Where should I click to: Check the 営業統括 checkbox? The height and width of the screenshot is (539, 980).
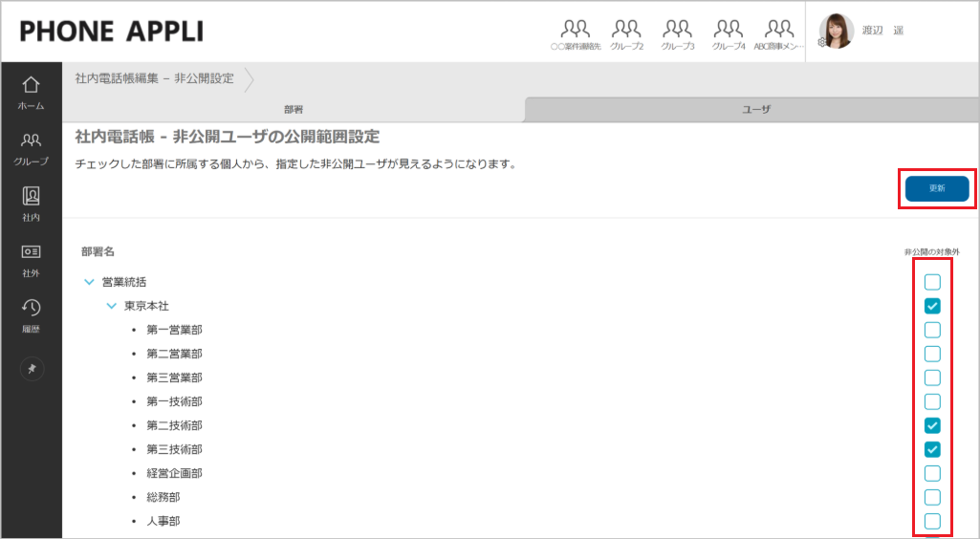click(932, 282)
